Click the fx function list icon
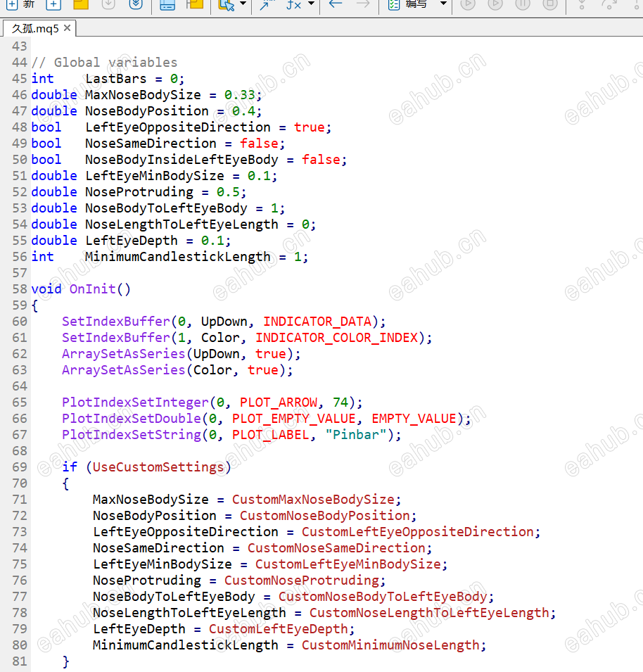Screen dimensions: 643x672 pyautogui.click(x=293, y=4)
